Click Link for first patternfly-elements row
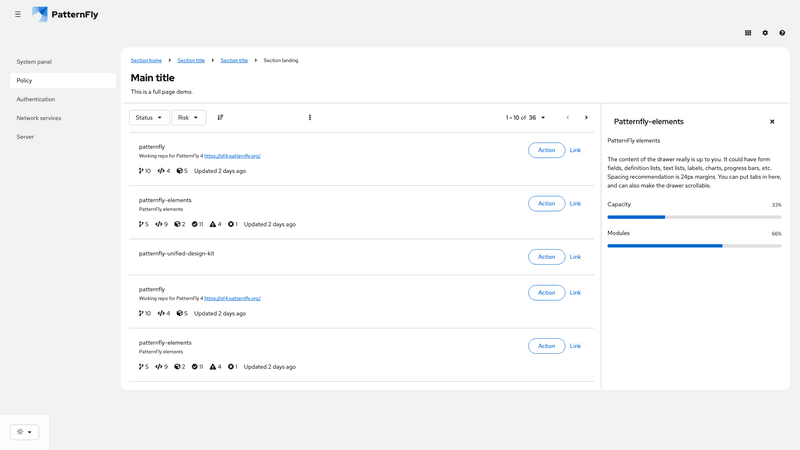 click(x=575, y=204)
